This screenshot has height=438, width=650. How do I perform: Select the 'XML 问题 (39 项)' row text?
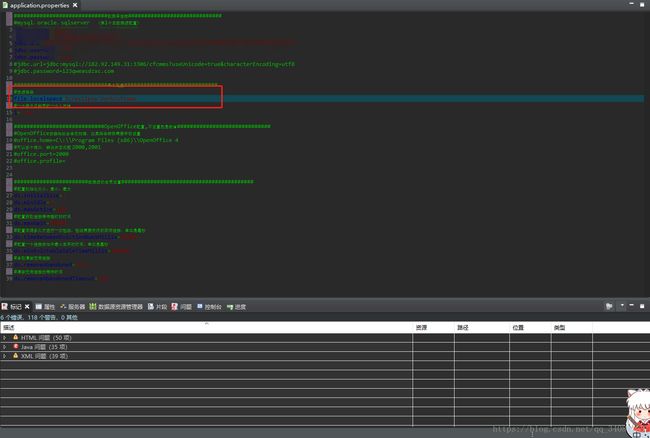click(44, 356)
